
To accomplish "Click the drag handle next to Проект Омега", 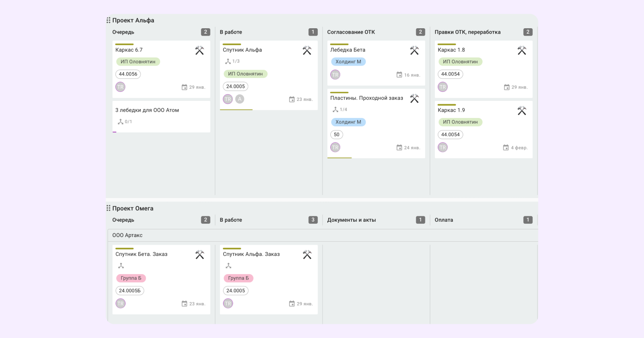I will point(108,208).
